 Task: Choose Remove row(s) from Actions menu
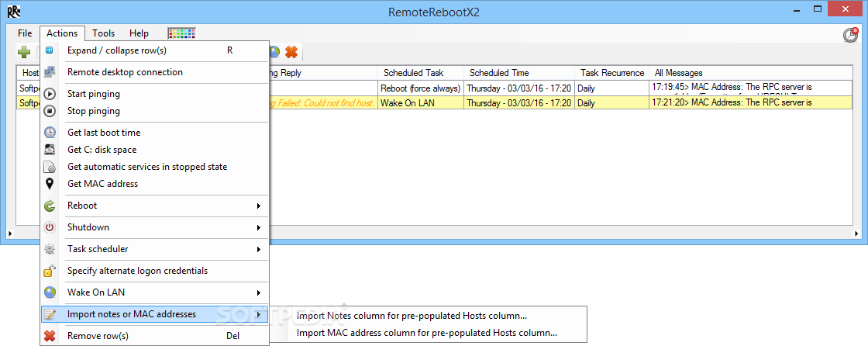click(x=155, y=336)
